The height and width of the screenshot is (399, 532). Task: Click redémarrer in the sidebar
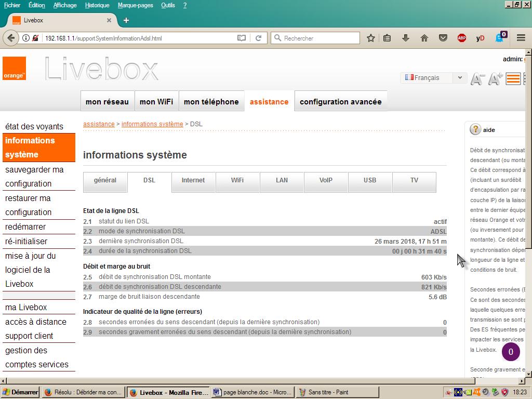(x=24, y=227)
